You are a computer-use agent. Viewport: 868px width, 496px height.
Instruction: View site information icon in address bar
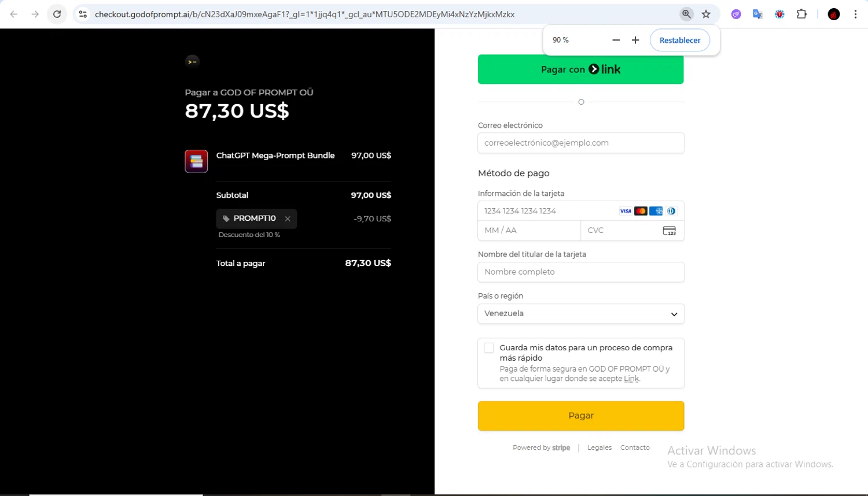[83, 14]
